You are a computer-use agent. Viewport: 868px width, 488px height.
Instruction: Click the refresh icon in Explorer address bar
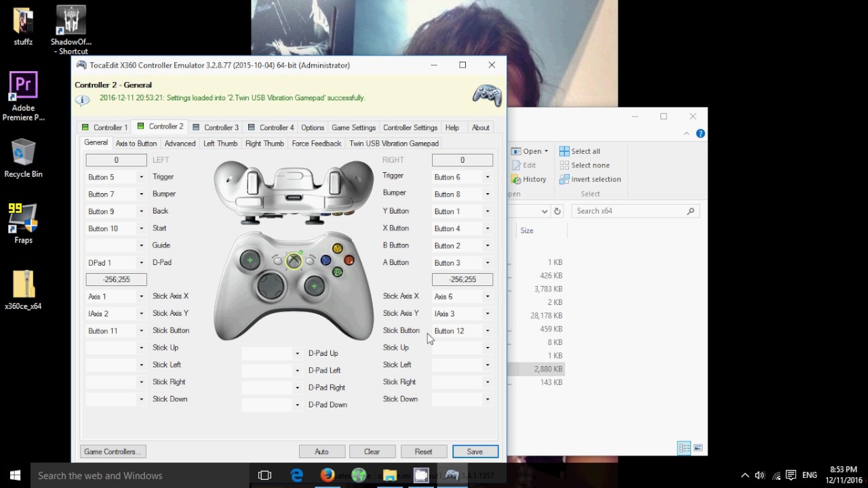click(x=557, y=211)
